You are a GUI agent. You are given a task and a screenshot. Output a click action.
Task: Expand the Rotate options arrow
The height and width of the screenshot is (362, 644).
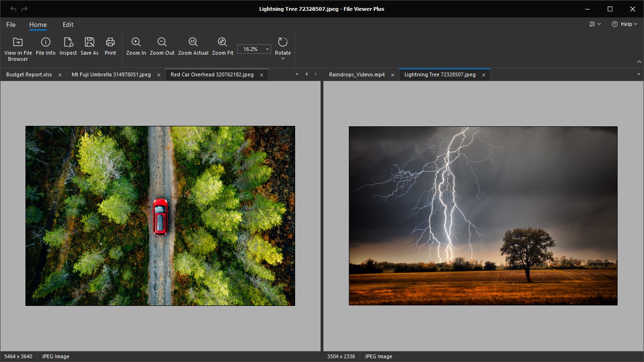283,58
